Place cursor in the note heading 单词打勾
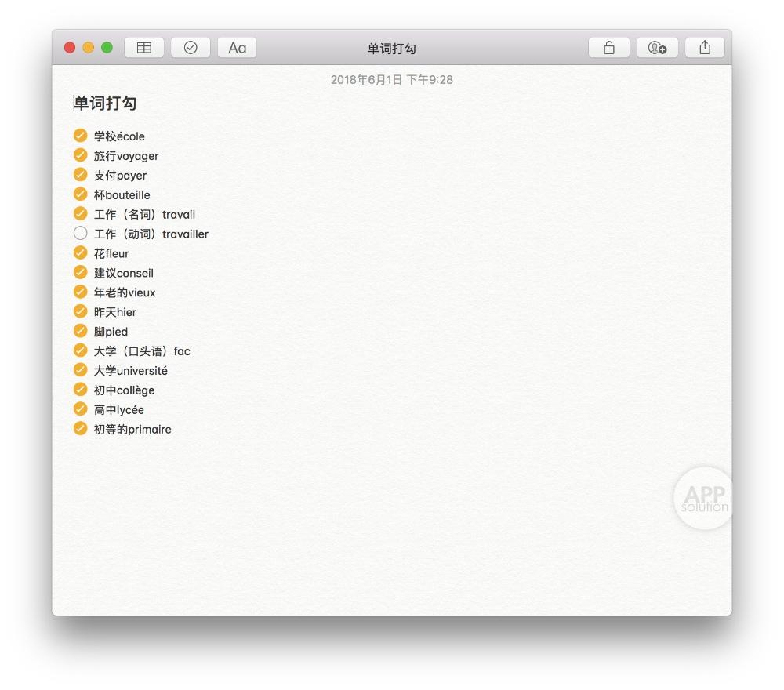Viewport: 784px width, 690px height. tap(105, 103)
